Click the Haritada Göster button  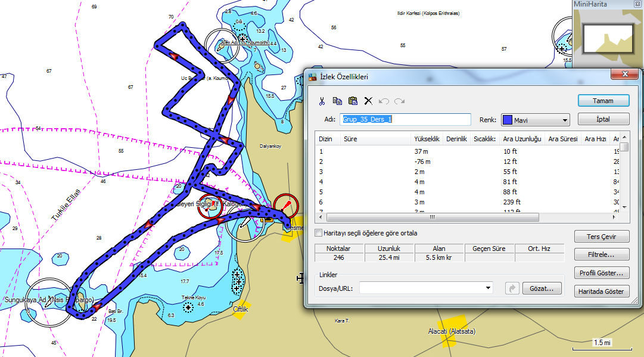click(x=602, y=291)
